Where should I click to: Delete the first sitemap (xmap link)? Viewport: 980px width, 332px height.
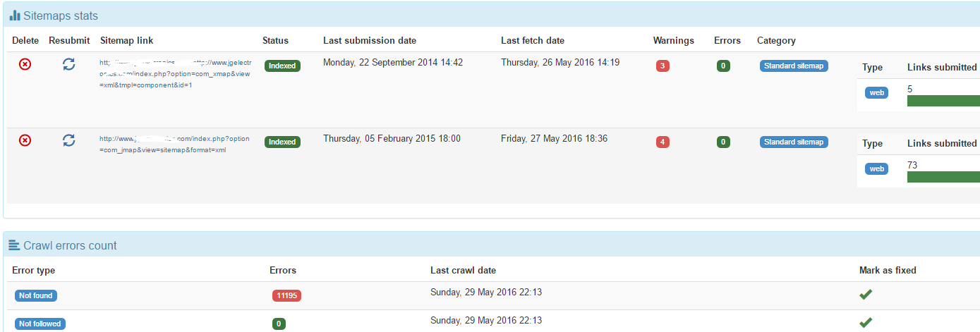coord(25,64)
